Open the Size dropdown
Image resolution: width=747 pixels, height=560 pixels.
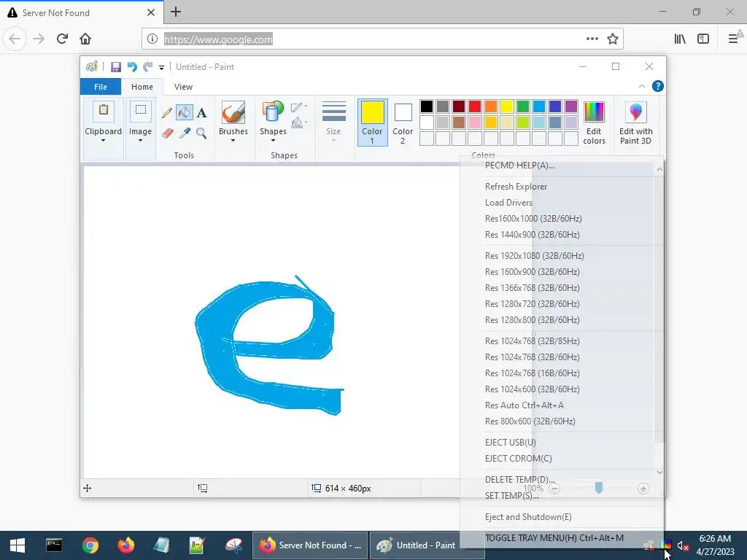(x=333, y=122)
